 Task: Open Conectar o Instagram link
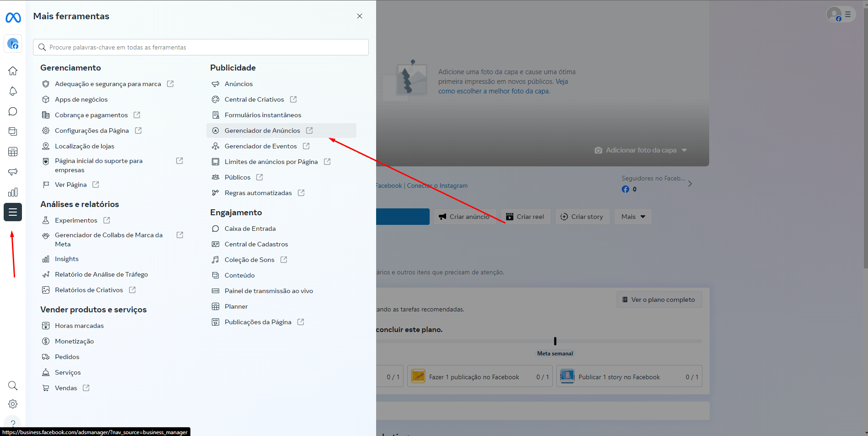click(x=437, y=185)
